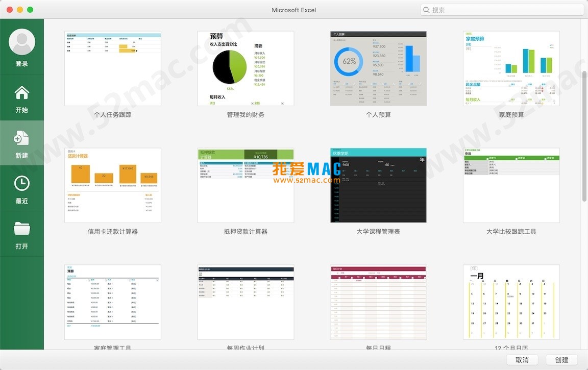The height and width of the screenshot is (370, 588).
Task: Select the 个人预算 template thumbnail
Action: [378, 68]
